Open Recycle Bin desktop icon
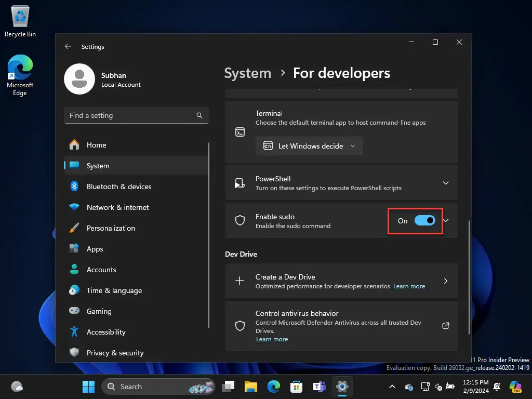The width and height of the screenshot is (532, 399). [20, 21]
